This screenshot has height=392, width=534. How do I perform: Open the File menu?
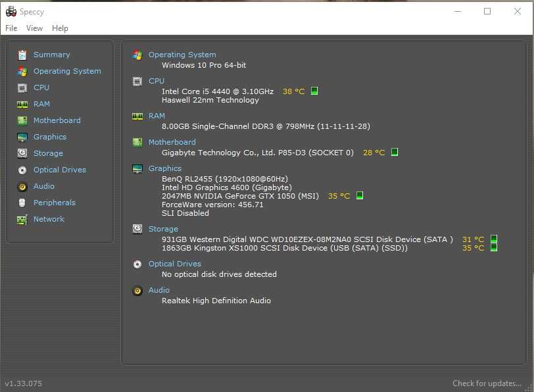11,28
